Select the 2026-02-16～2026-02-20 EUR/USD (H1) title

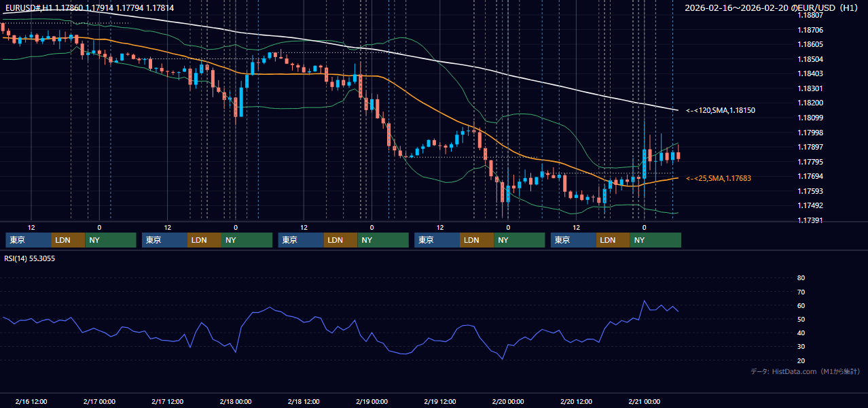(772, 8)
